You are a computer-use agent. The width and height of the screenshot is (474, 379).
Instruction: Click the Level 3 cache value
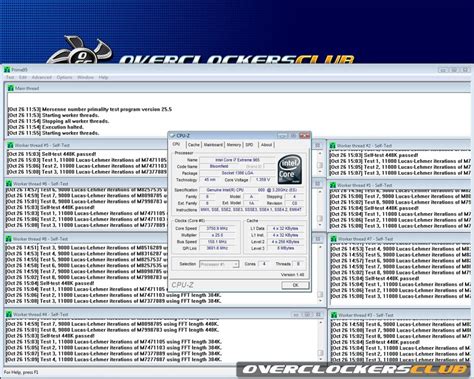(x=285, y=248)
